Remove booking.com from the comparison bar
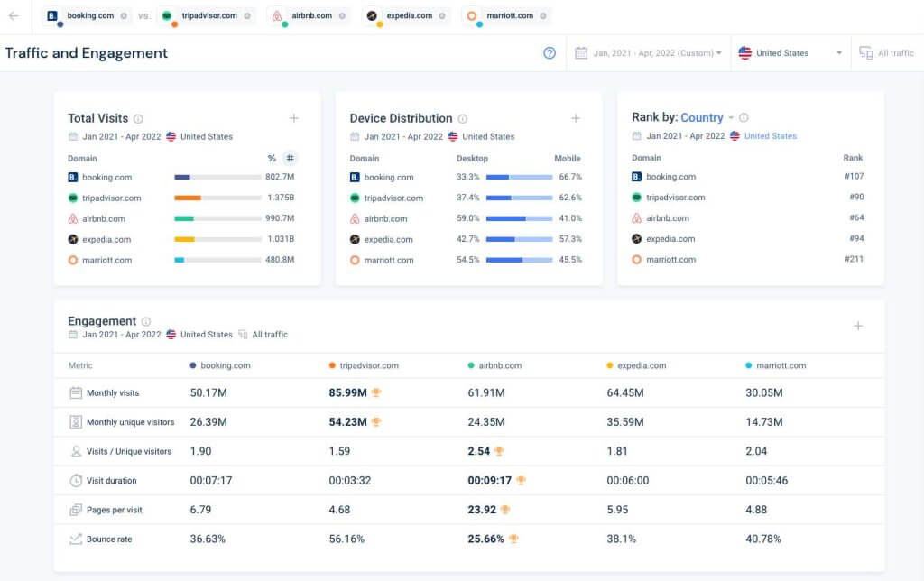This screenshot has height=581, width=924. pos(124,16)
